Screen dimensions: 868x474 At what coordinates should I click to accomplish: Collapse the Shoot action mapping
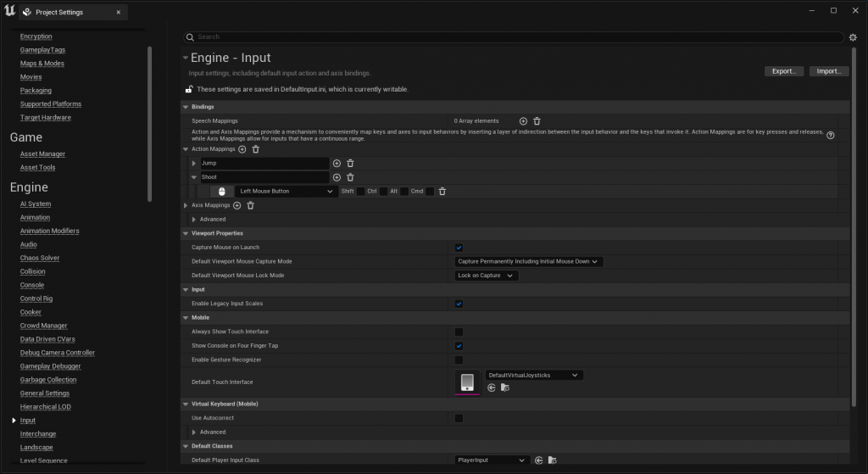pos(194,177)
